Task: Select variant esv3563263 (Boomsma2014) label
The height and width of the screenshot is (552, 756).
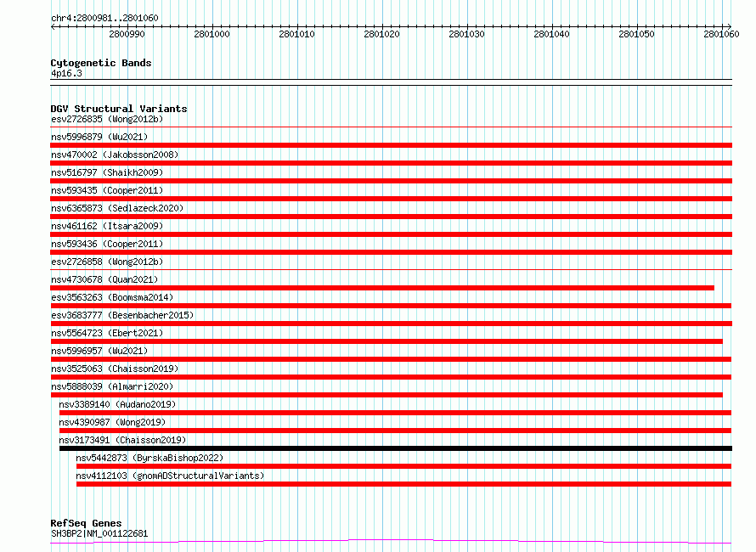Action: pyautogui.click(x=112, y=297)
